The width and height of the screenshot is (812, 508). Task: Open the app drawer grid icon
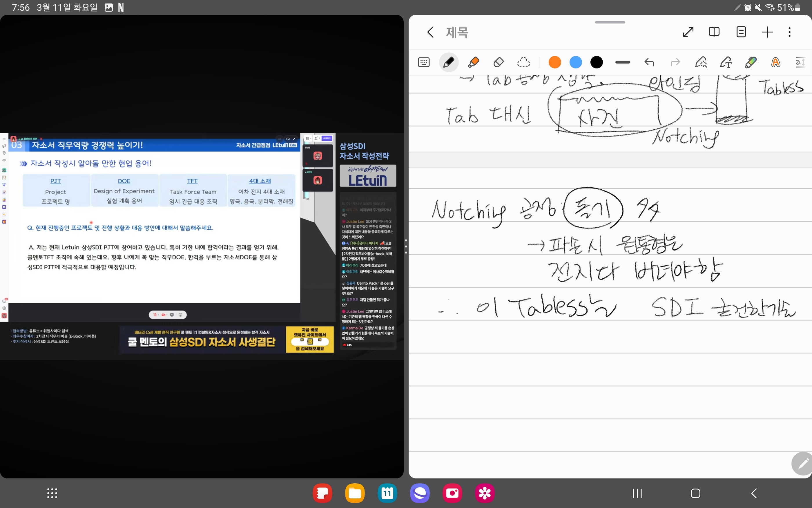click(52, 493)
